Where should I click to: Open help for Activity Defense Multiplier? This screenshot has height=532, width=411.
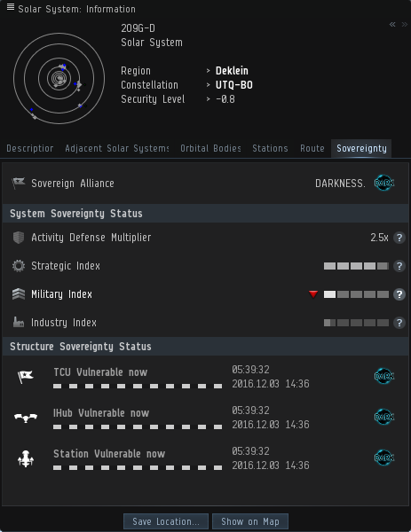pyautogui.click(x=399, y=238)
